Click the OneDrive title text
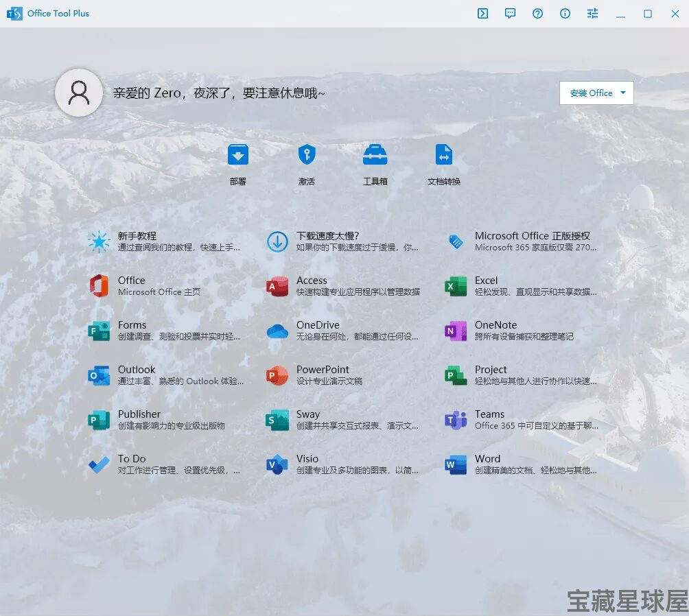Viewport: 689px width, 616px height. (318, 325)
